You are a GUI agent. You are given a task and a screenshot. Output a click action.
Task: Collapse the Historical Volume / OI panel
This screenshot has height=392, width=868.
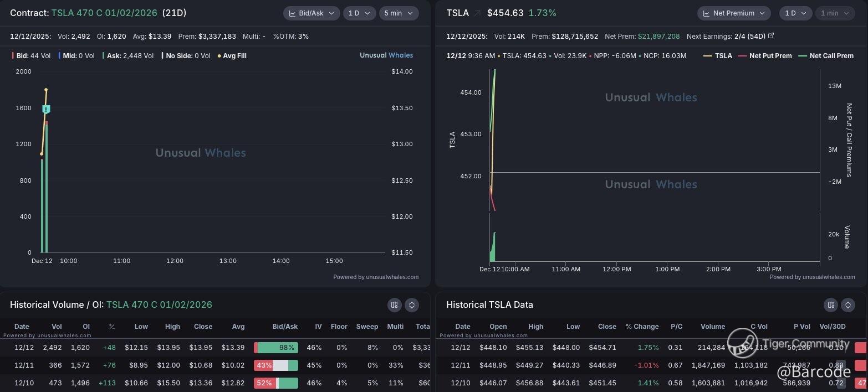[411, 305]
